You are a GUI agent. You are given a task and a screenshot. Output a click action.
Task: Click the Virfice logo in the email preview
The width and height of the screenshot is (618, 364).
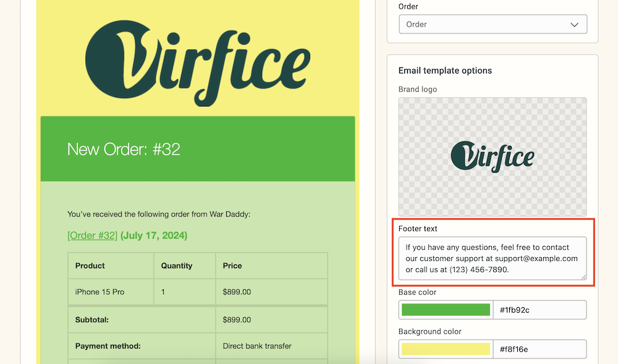coord(198,63)
